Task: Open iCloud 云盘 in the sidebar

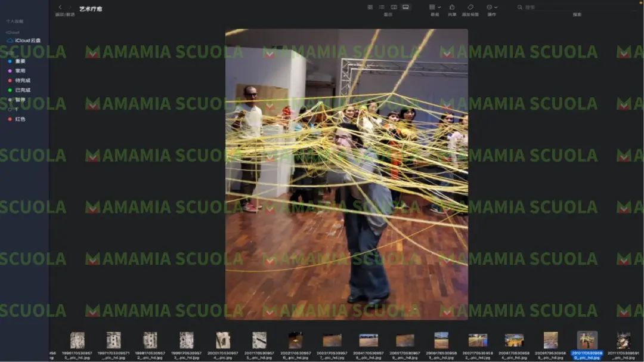Action: (24, 41)
